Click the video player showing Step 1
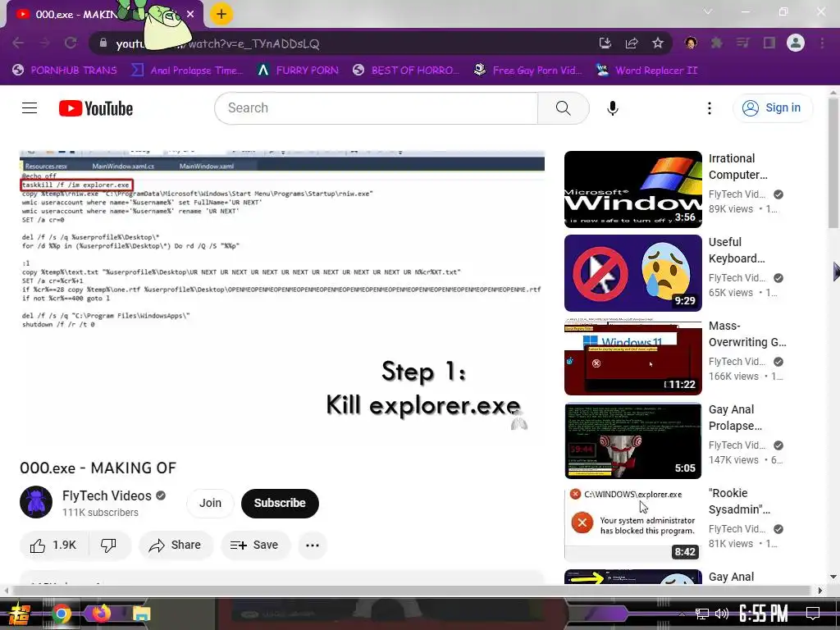The image size is (840, 630). pos(282,299)
